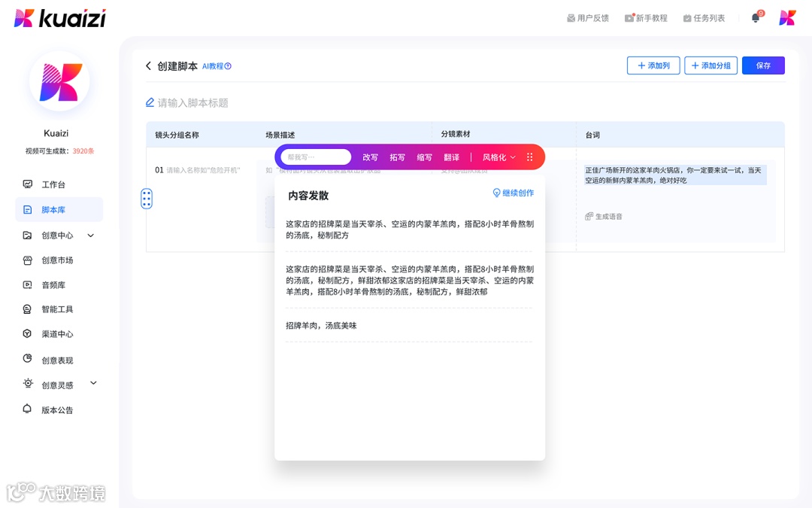Viewport: 812px width, 508px height.
Task: Open 智能工具 in the sidebar
Action: pyautogui.click(x=58, y=309)
